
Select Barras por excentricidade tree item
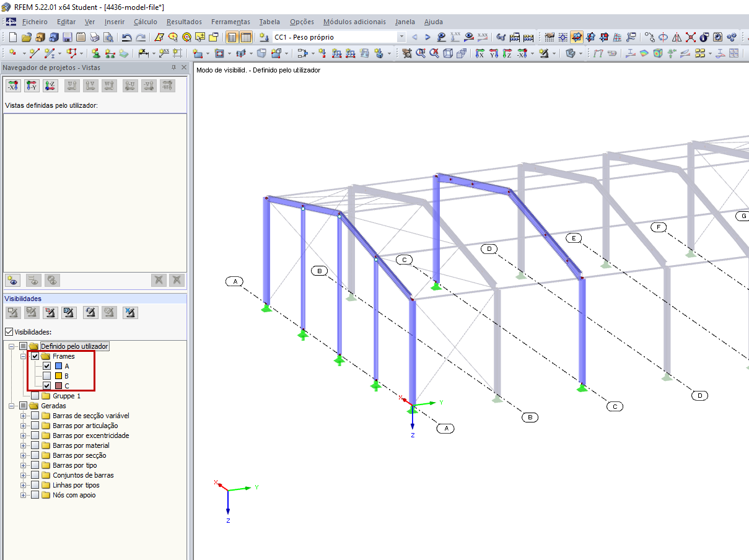[91, 435]
